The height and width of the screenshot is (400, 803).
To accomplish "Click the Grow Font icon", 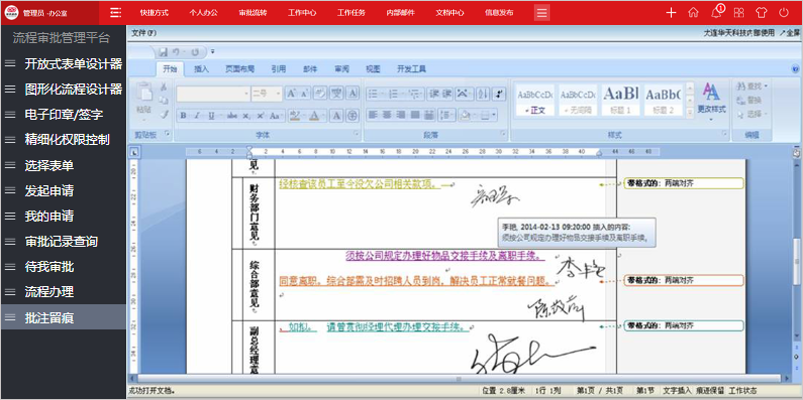I will click(x=291, y=94).
